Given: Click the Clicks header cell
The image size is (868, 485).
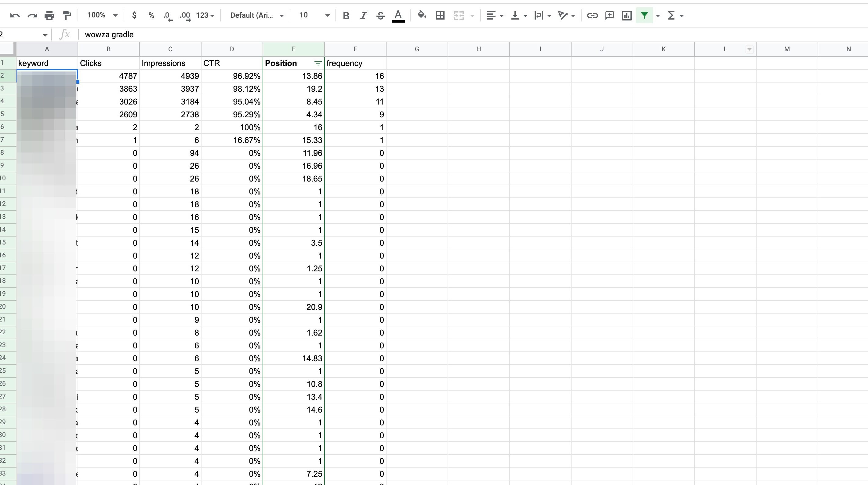Looking at the screenshot, I should point(108,63).
